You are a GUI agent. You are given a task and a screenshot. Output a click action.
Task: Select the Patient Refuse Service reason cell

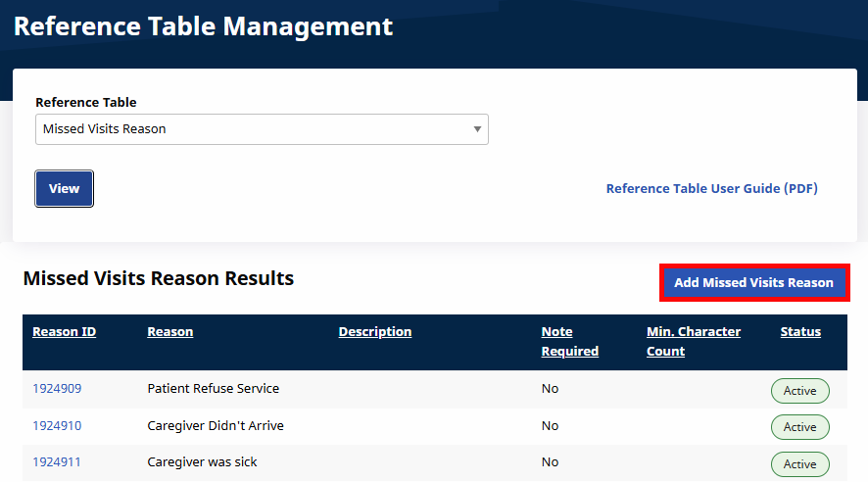213,389
